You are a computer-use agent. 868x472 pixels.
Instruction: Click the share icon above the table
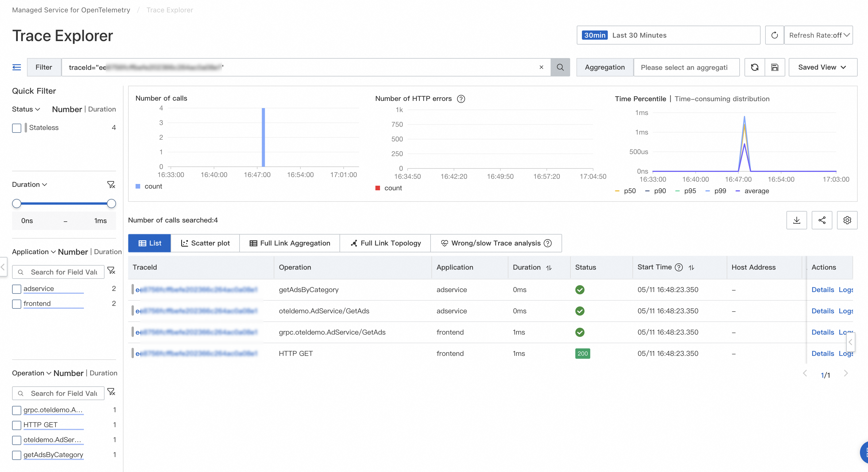click(x=822, y=220)
